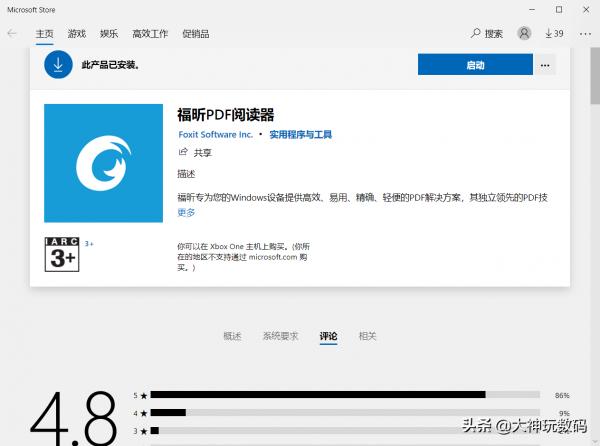Click the 3+ rating link
The width and height of the screenshot is (600, 446).
(x=89, y=244)
